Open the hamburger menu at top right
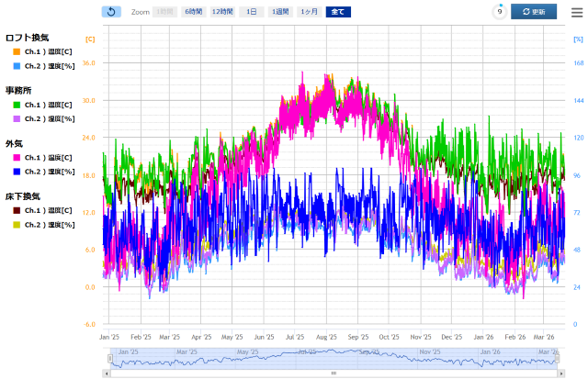This screenshot has height=379, width=588. (577, 12)
